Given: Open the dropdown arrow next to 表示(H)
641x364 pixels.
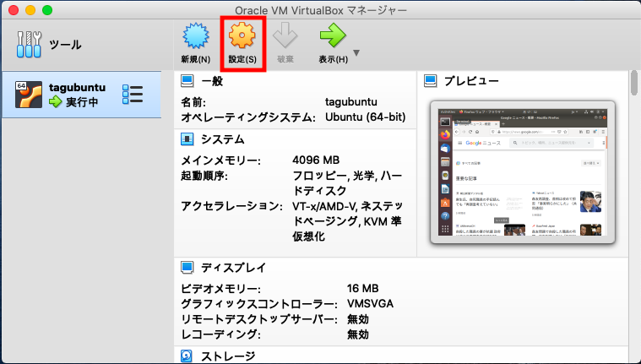Looking at the screenshot, I should 356,52.
